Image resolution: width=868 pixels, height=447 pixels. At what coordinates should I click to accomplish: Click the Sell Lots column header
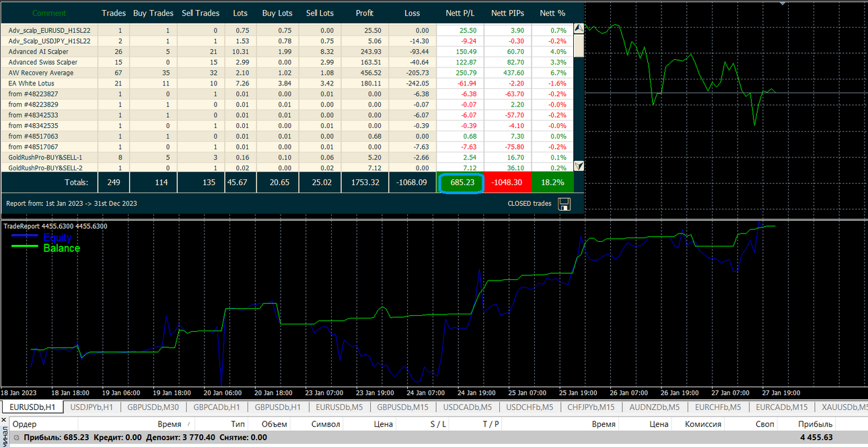pyautogui.click(x=320, y=13)
